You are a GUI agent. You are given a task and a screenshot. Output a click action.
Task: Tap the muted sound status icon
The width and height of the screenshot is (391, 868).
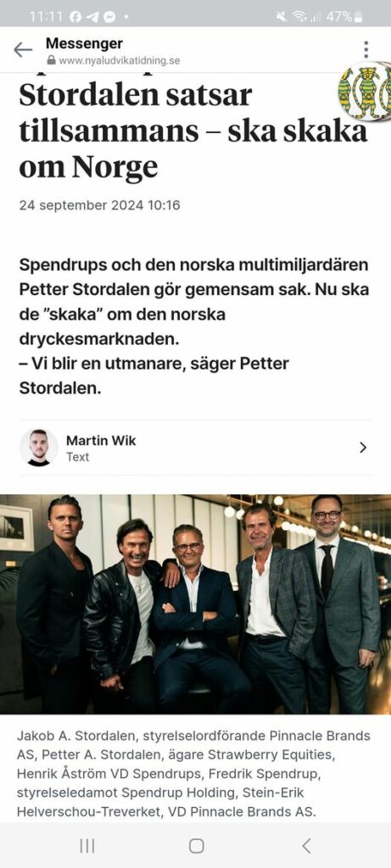point(282,17)
